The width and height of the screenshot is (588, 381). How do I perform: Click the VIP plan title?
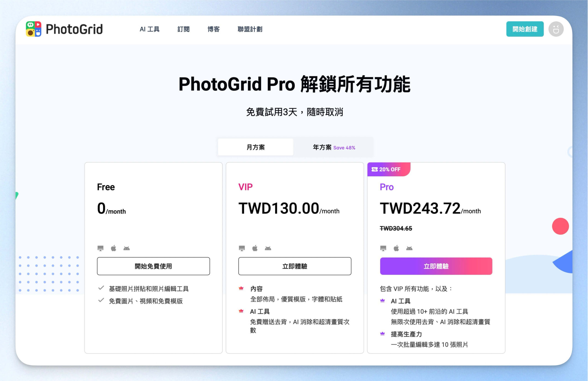coord(245,187)
